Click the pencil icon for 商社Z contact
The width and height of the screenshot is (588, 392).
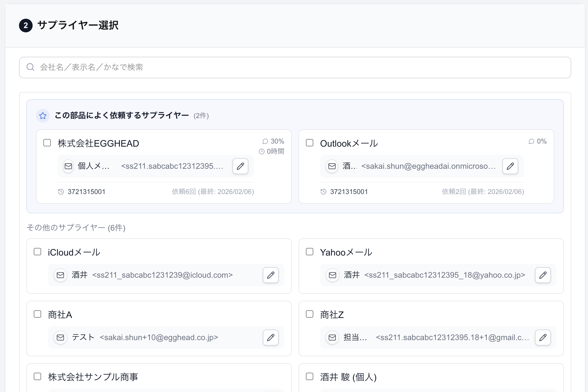543,337
